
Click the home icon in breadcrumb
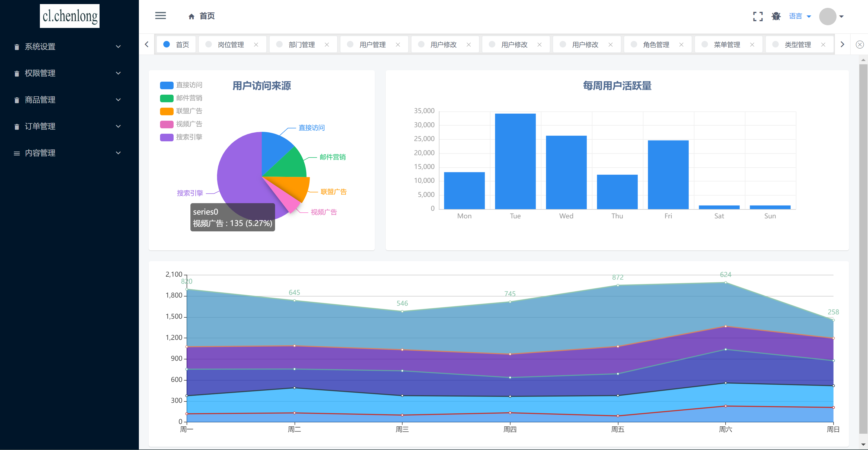point(192,17)
